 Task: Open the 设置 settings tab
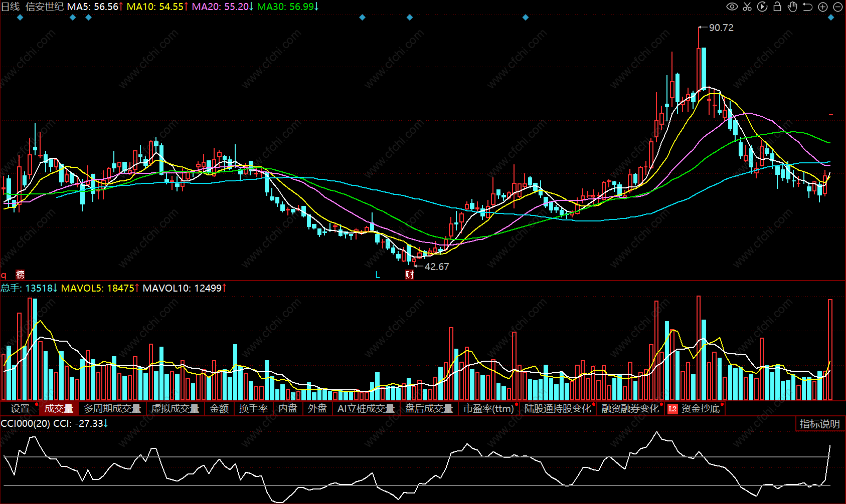[x=20, y=409]
